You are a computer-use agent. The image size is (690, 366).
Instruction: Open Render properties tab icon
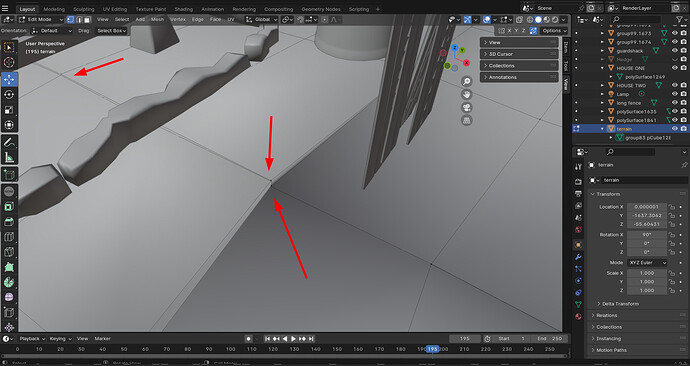click(x=578, y=182)
